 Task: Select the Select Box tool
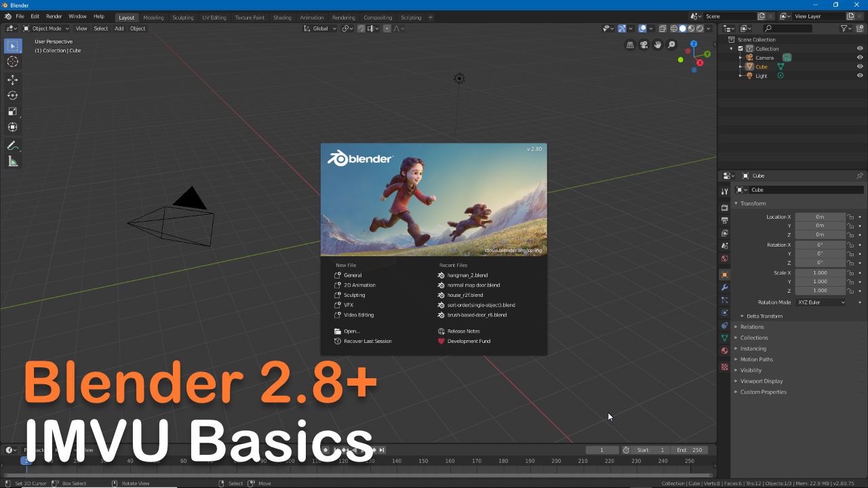(13, 46)
